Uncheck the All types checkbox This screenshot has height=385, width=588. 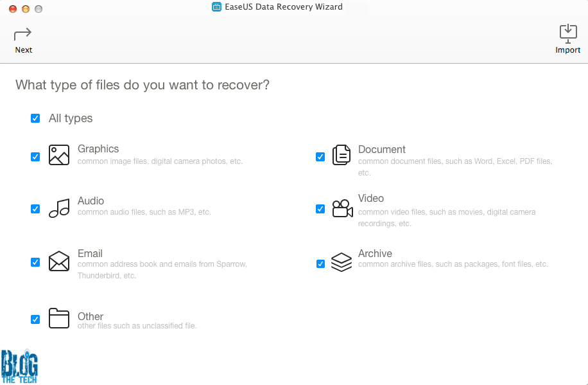[35, 118]
